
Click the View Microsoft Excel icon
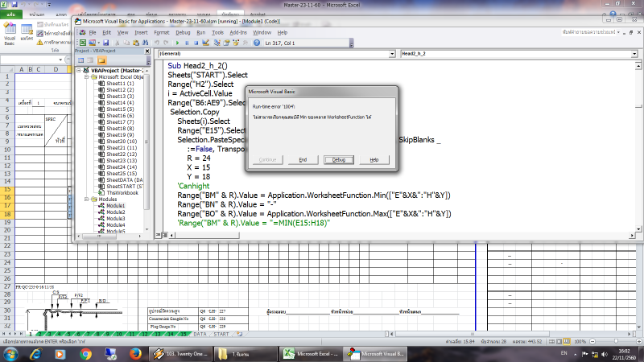[81, 43]
